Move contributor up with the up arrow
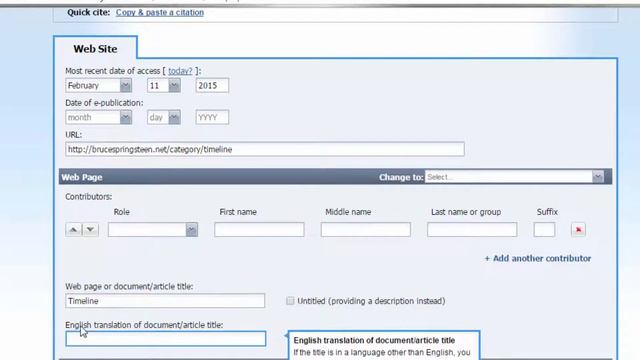This screenshot has height=360, width=640. [x=73, y=230]
